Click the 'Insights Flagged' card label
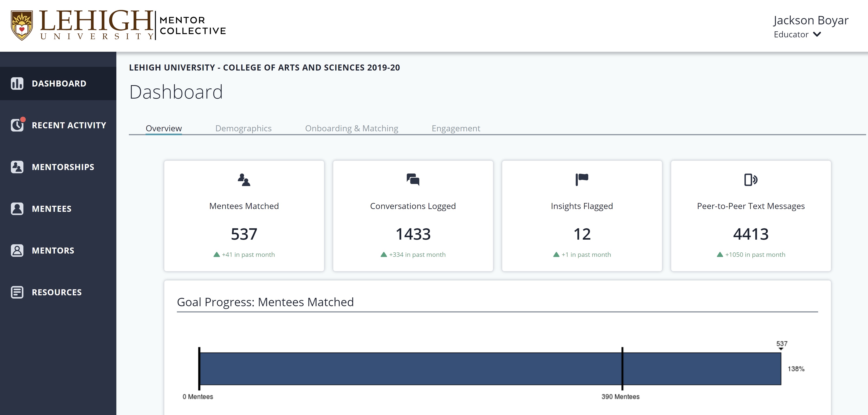 tap(582, 206)
